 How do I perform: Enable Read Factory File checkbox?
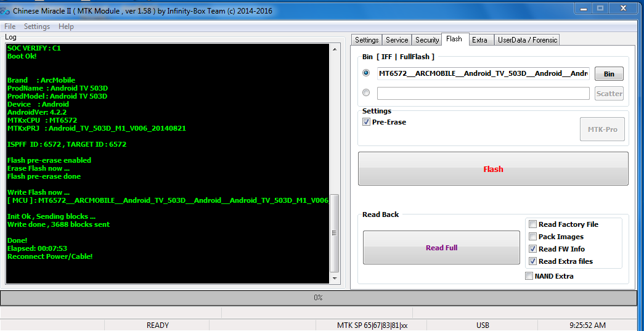tap(532, 224)
